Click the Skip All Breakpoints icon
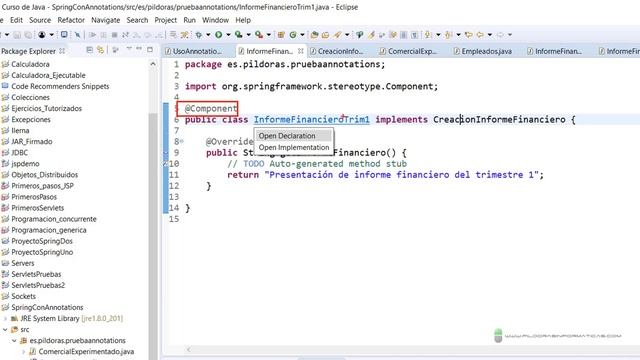Image resolution: width=640 pixels, height=360 pixels. coord(77,35)
